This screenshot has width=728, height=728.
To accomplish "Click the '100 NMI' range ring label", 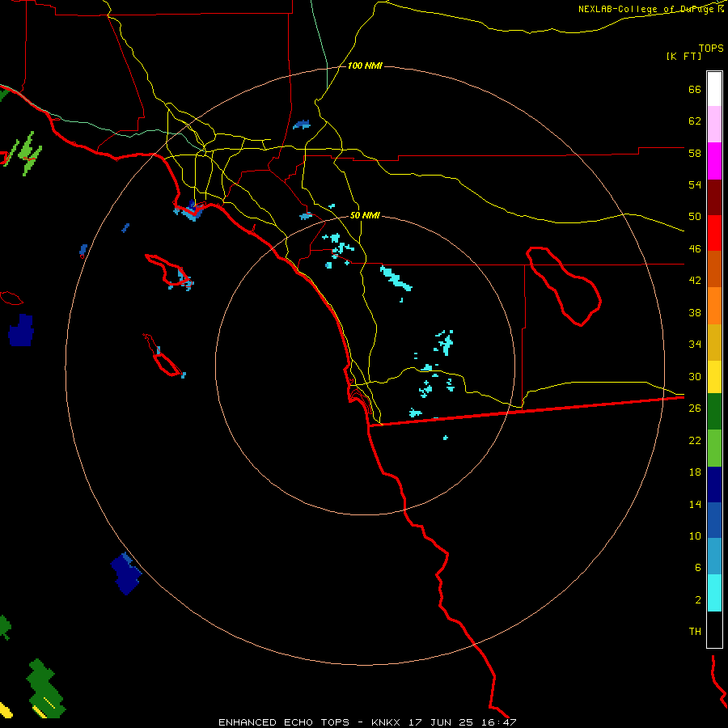I will click(x=365, y=66).
